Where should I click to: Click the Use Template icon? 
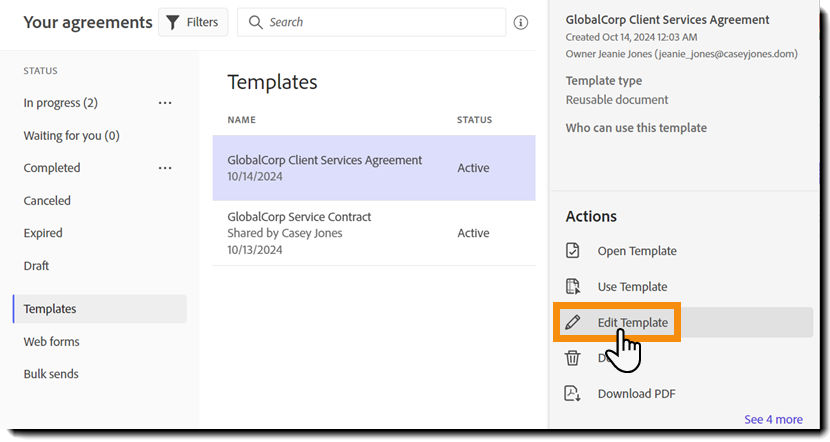click(x=573, y=286)
